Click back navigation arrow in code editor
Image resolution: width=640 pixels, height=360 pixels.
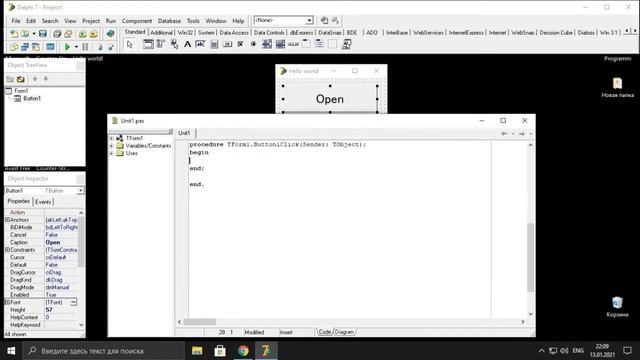point(504,133)
